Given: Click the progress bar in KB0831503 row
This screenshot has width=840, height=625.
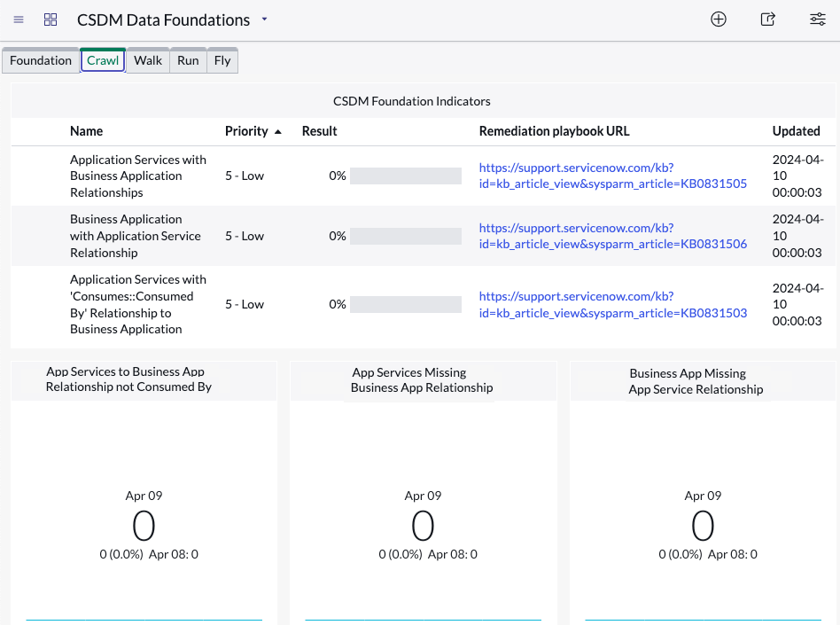Looking at the screenshot, I should [x=406, y=304].
